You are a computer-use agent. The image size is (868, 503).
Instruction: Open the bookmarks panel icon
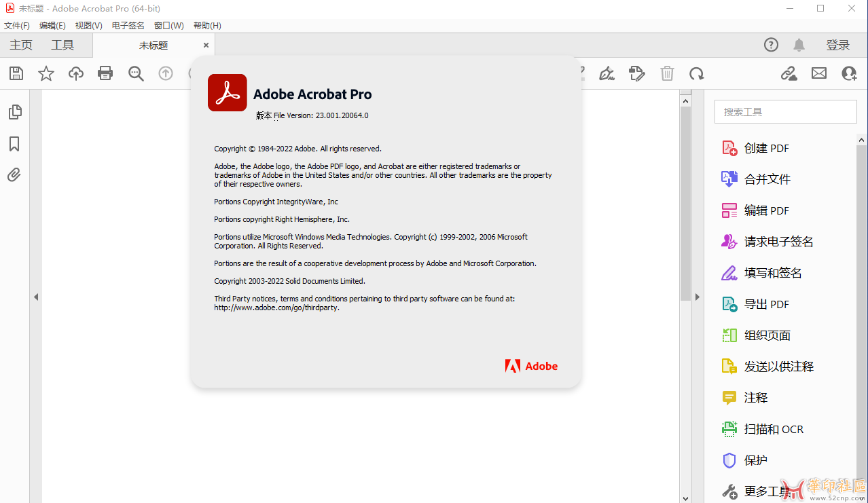14,144
